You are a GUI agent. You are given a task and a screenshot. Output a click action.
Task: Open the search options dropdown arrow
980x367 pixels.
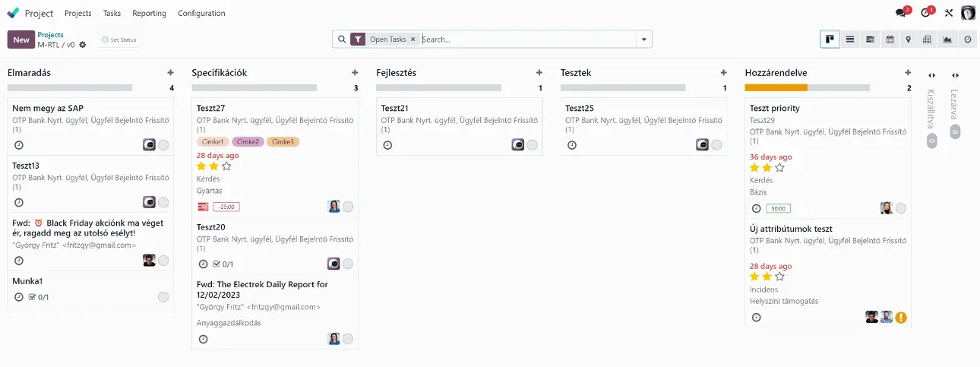644,40
